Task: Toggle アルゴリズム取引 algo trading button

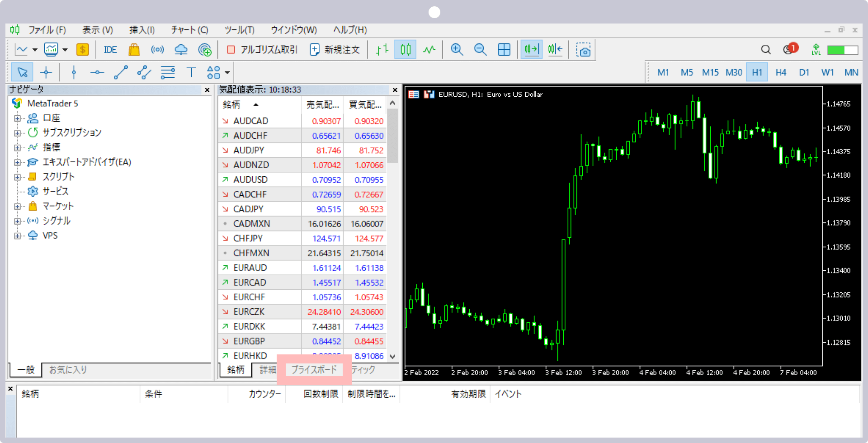Action: coord(262,50)
